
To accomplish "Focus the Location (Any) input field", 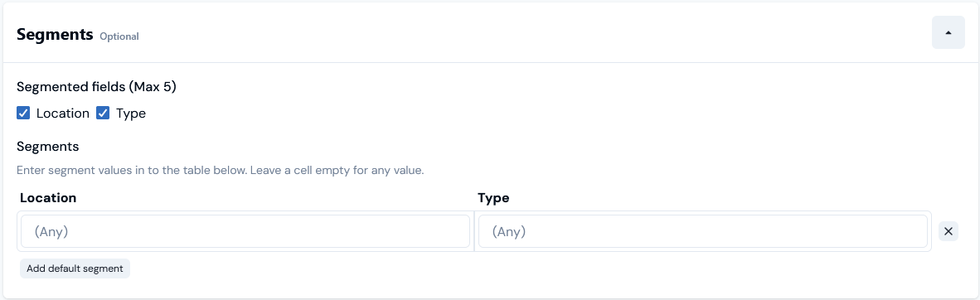I will (245, 231).
